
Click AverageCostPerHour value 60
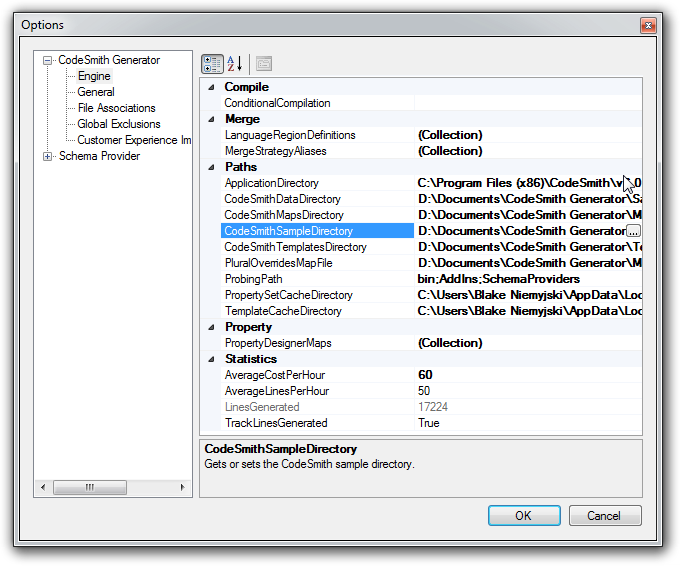528,375
